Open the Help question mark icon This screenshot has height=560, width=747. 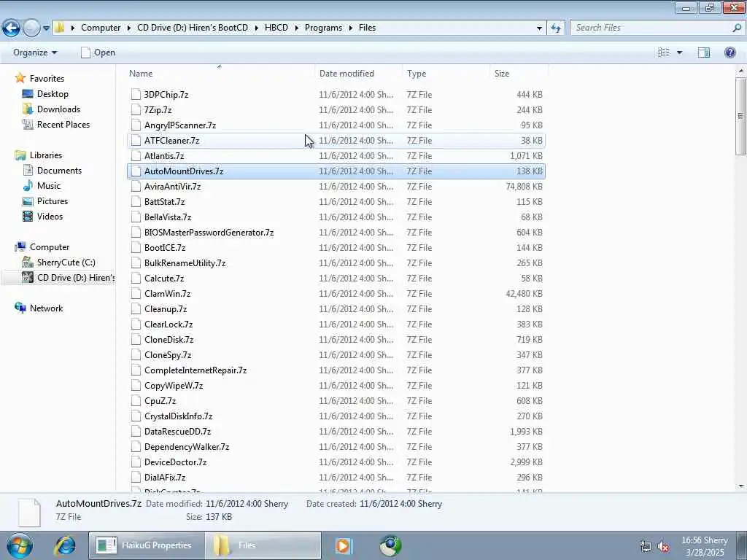(x=729, y=52)
